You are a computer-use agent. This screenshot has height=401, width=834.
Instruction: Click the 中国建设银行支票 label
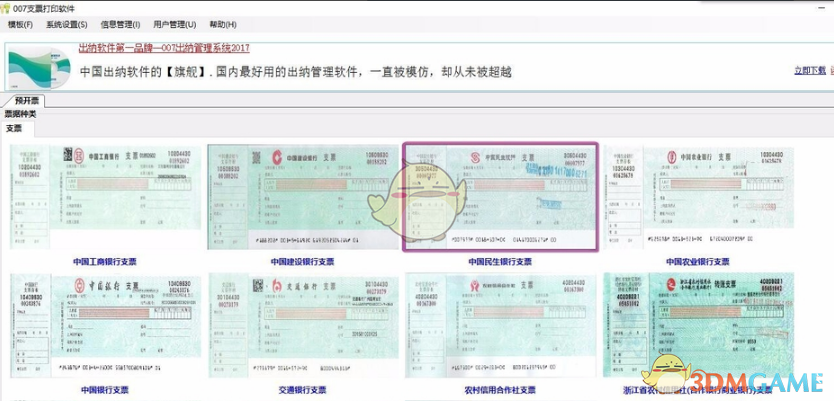303,262
